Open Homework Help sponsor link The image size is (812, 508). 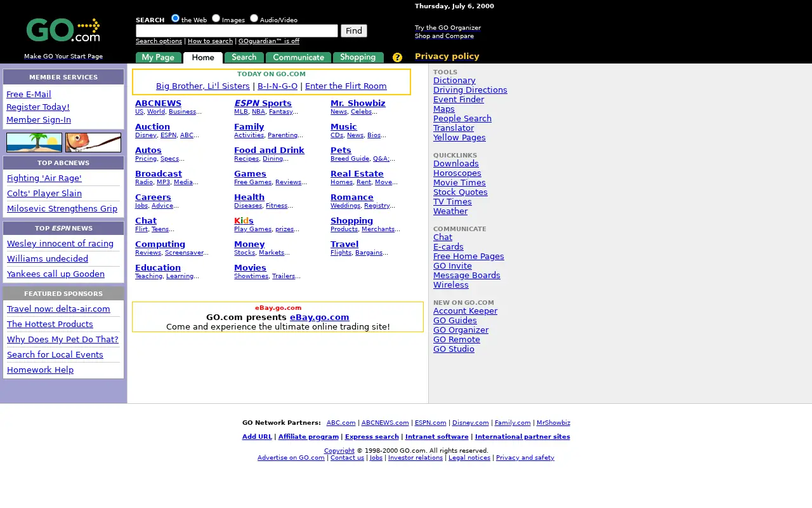click(40, 370)
